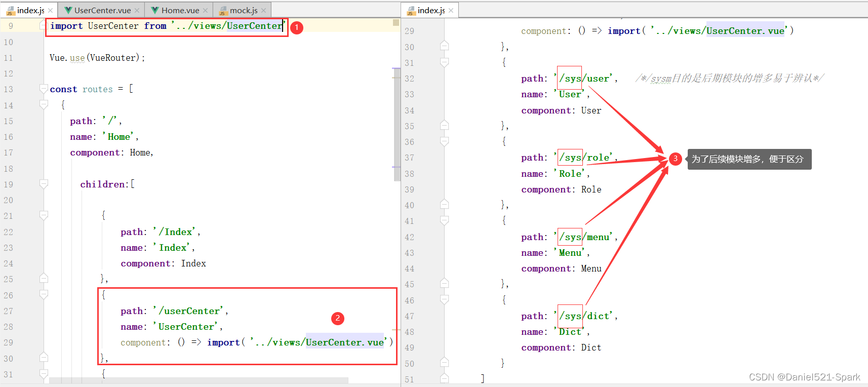Click 'component: Dict' in right pane
Image resolution: width=868 pixels, height=387 pixels.
pos(561,347)
